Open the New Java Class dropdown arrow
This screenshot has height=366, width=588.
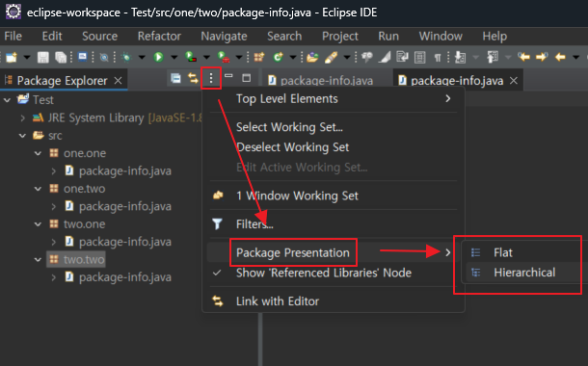293,58
